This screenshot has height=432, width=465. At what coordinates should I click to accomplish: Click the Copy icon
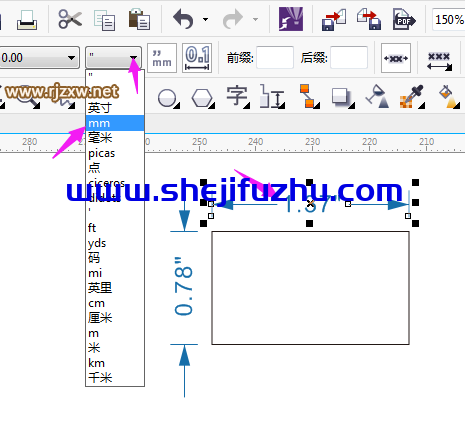pyautogui.click(x=105, y=20)
